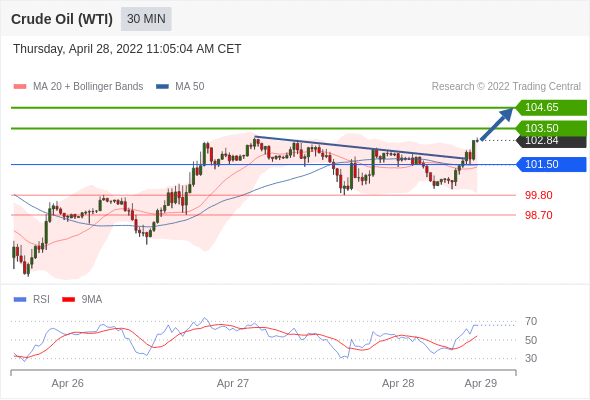
Task: Click the 30 MIN timeframe badge
Action: tap(146, 19)
